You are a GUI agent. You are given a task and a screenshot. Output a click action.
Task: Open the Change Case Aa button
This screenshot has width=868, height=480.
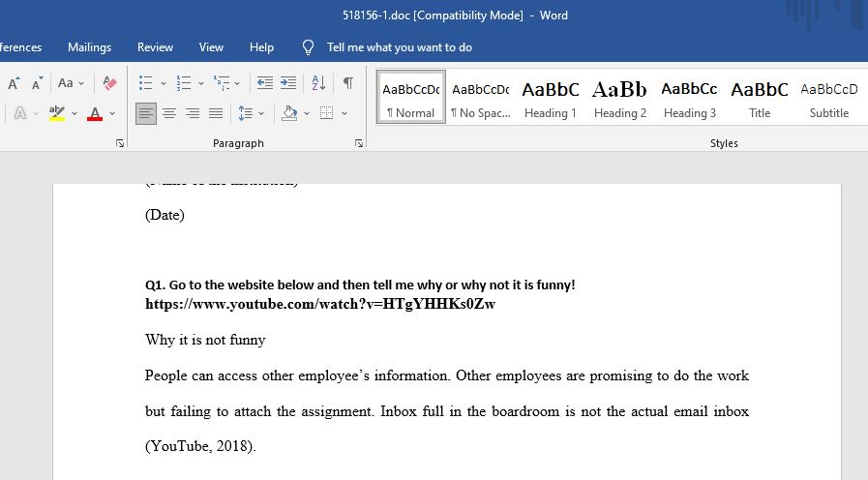tap(66, 83)
